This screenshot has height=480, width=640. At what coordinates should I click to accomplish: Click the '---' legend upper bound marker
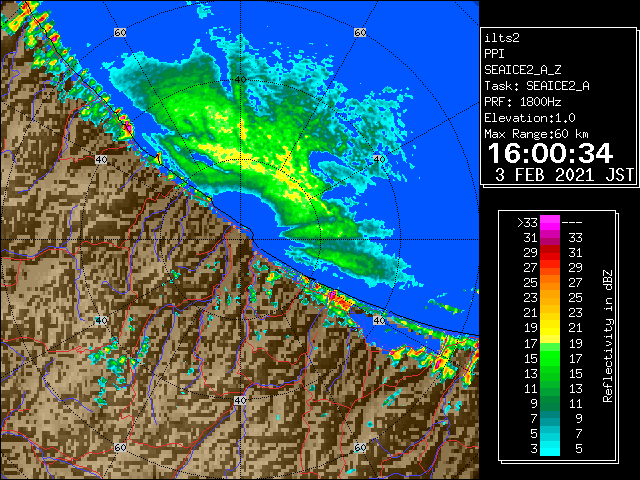pyautogui.click(x=572, y=223)
